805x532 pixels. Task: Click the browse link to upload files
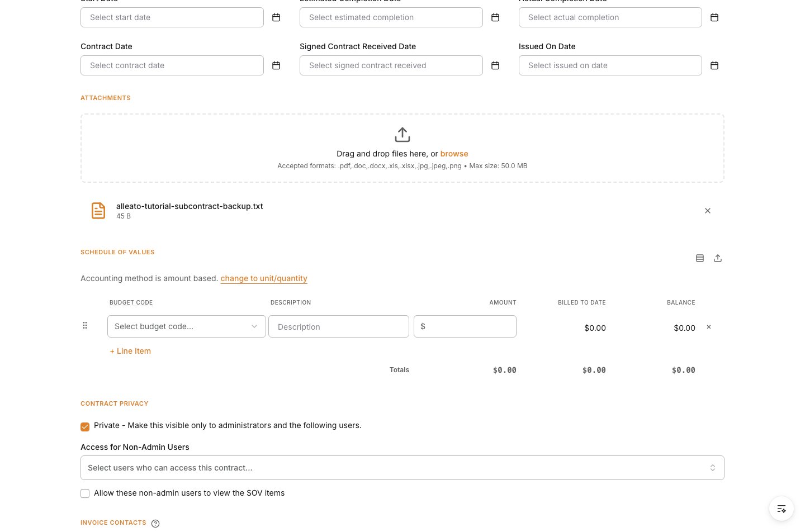point(454,154)
